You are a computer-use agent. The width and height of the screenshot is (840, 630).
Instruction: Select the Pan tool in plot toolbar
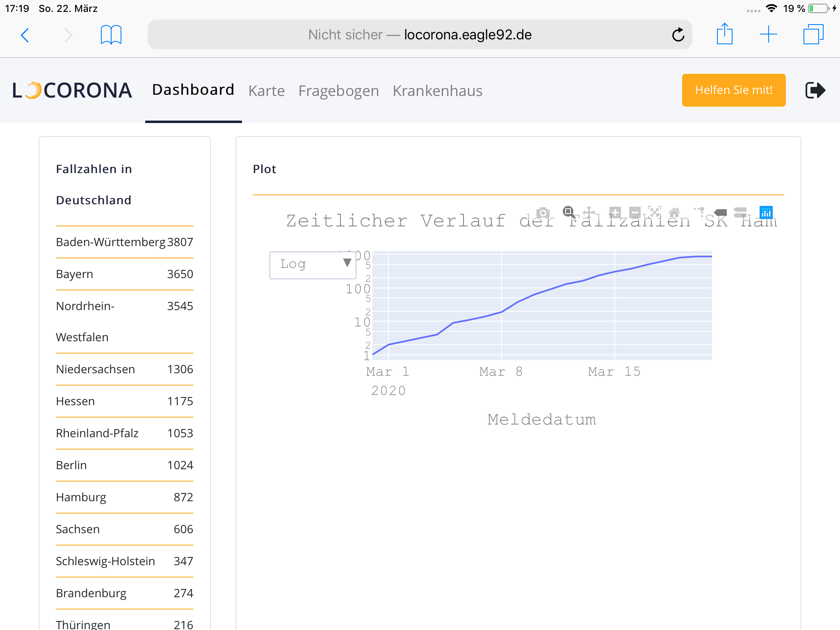(589, 212)
